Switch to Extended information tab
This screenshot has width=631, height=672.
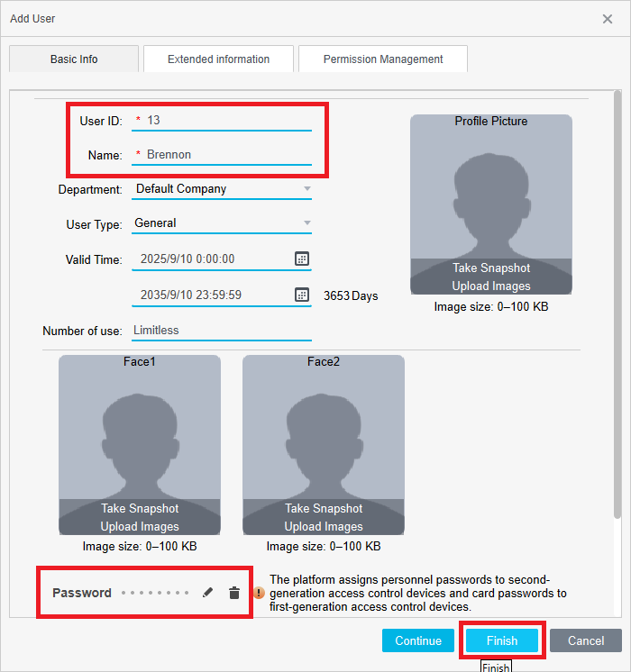point(218,59)
